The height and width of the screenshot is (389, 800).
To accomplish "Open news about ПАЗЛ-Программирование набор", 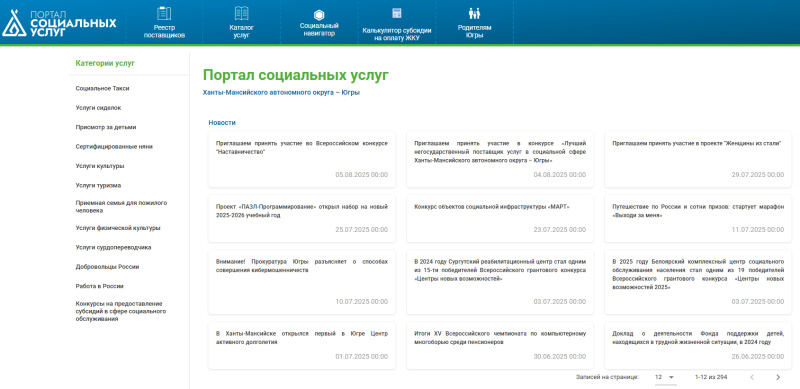I will coord(302,211).
